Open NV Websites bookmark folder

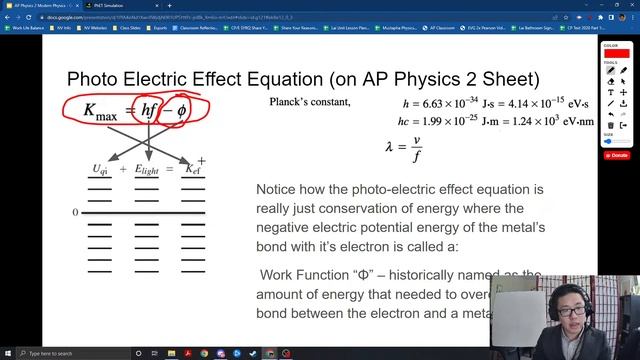(x=92, y=28)
